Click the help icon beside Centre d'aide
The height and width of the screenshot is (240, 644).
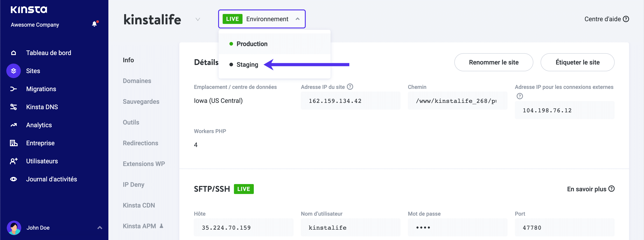pyautogui.click(x=626, y=19)
